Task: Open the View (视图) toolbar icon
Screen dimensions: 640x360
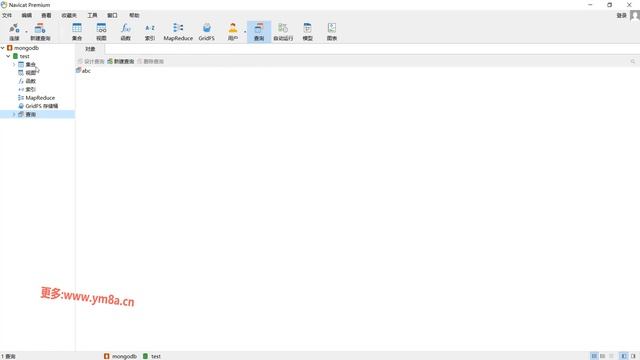Action: pyautogui.click(x=101, y=32)
